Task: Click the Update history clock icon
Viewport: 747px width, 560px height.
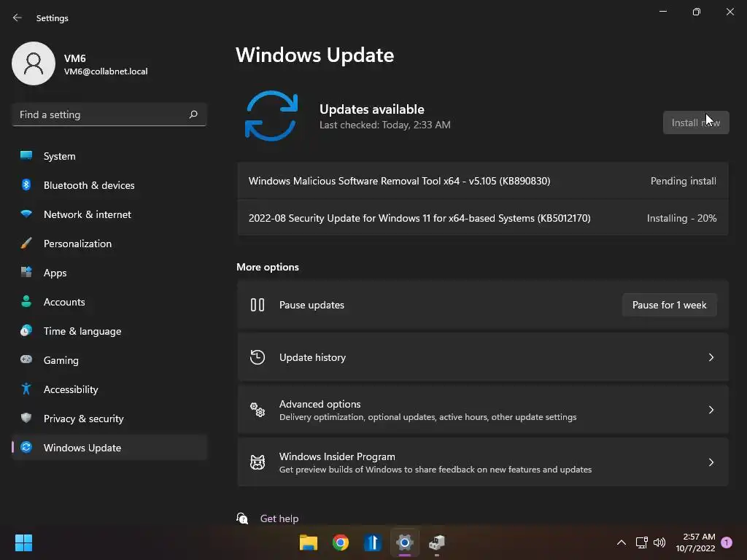Action: click(258, 357)
